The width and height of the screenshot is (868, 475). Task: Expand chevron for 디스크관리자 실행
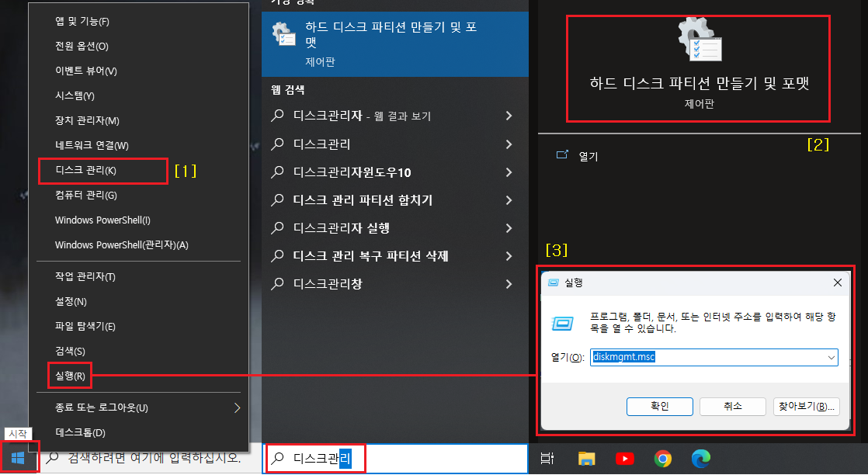(509, 228)
